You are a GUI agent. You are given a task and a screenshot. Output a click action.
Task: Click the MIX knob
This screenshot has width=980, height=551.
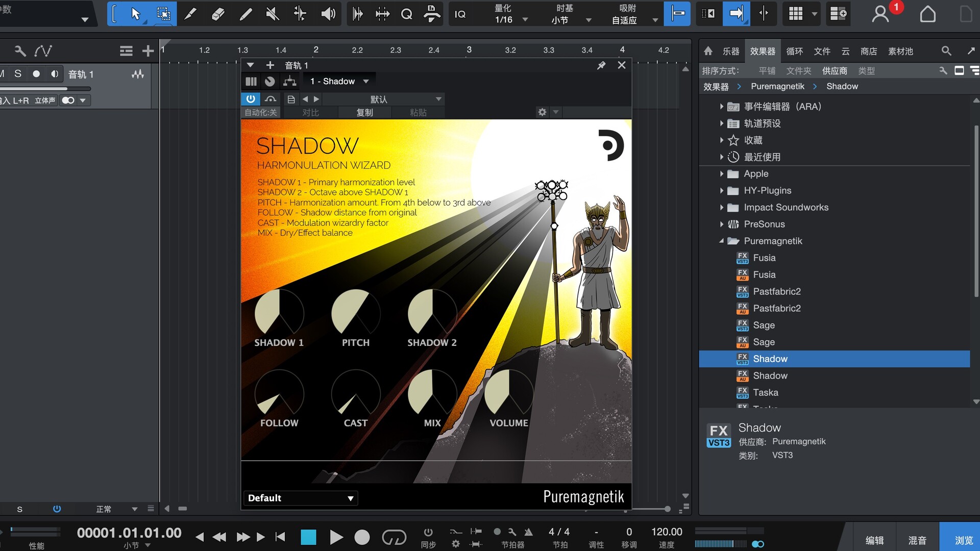[432, 393]
